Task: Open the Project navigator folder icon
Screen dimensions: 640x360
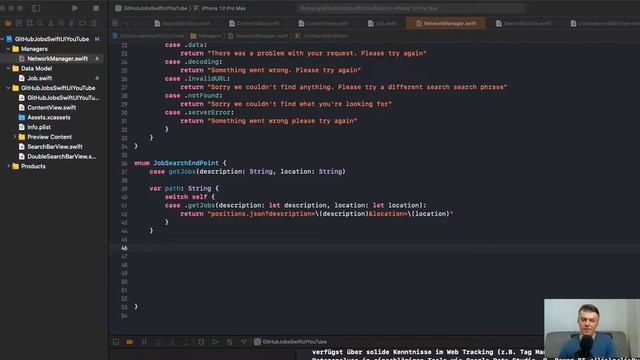Action: point(8,23)
